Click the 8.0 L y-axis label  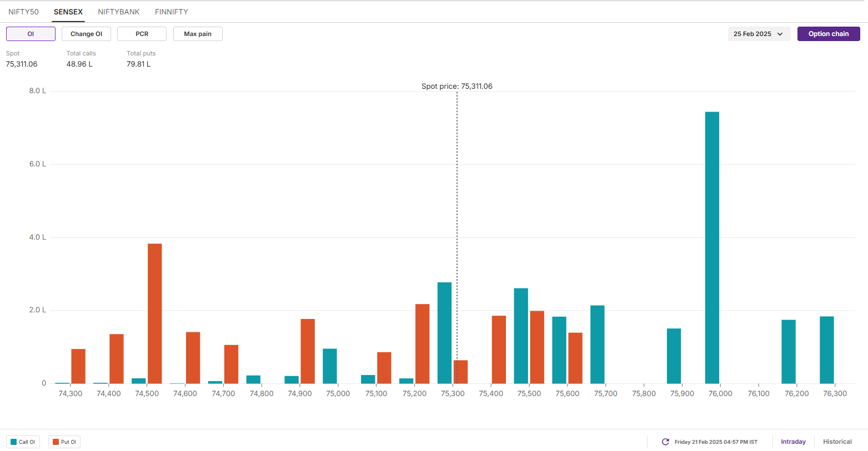point(38,91)
